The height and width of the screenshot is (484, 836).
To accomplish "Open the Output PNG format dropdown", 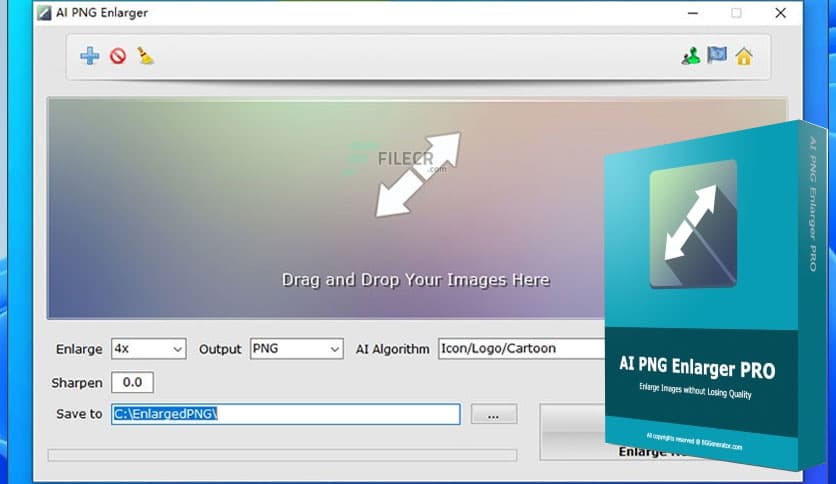I will pyautogui.click(x=296, y=349).
